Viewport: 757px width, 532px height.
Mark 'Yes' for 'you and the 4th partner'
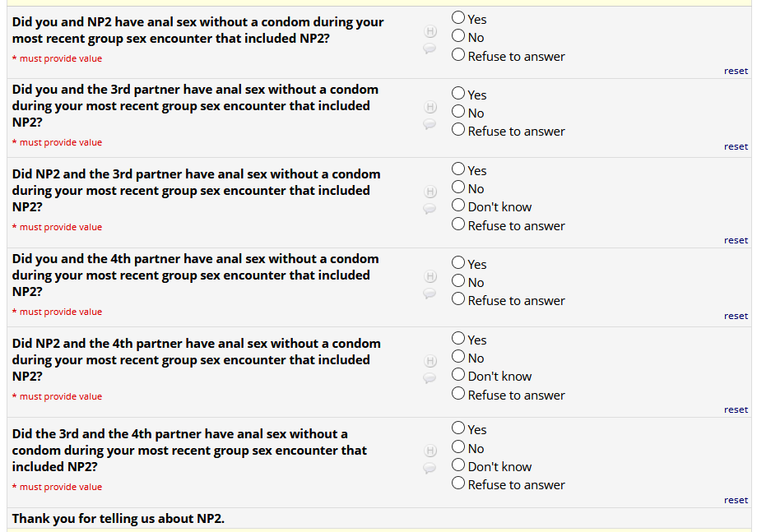click(x=458, y=263)
